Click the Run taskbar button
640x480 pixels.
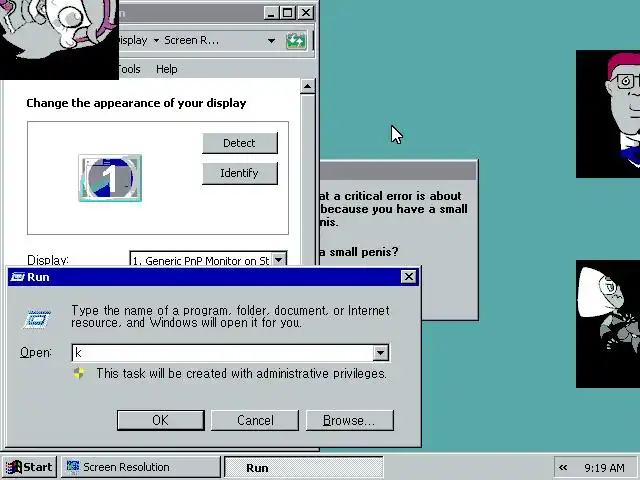304,467
